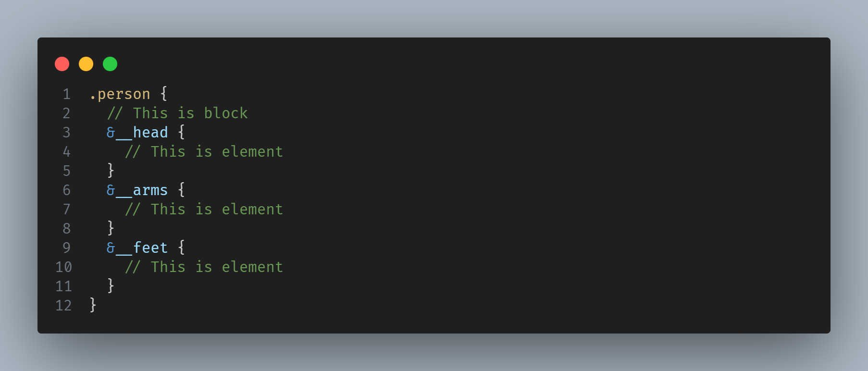The width and height of the screenshot is (868, 371).
Task: Click the closing brace on line 8
Action: tap(111, 228)
